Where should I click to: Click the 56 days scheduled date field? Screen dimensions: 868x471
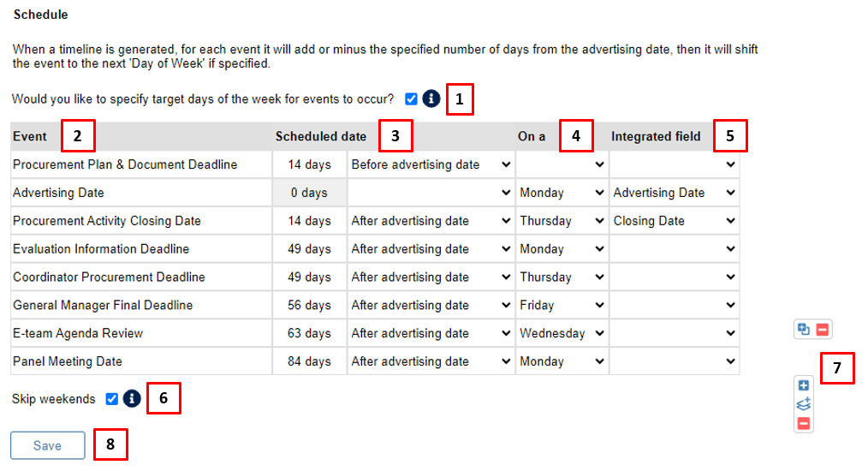click(309, 306)
